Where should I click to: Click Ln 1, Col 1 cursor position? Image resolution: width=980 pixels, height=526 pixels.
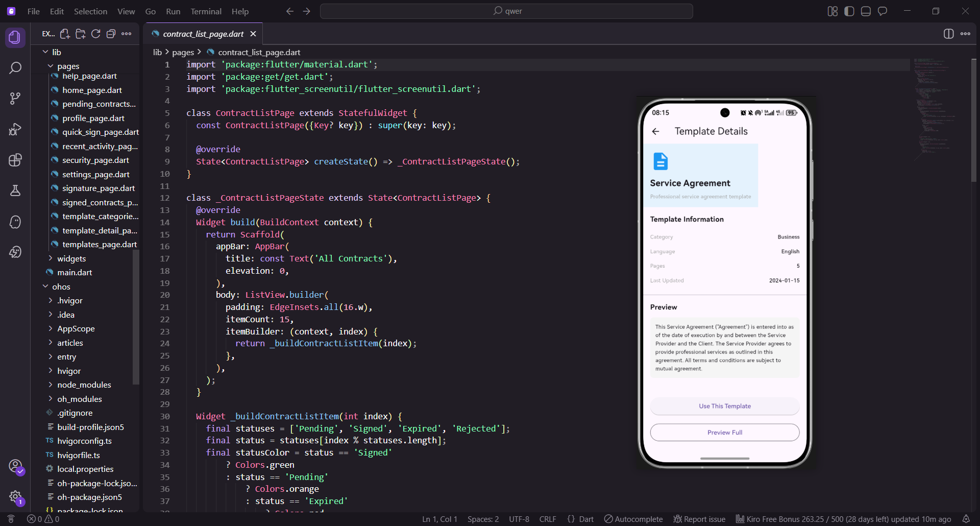(439, 519)
